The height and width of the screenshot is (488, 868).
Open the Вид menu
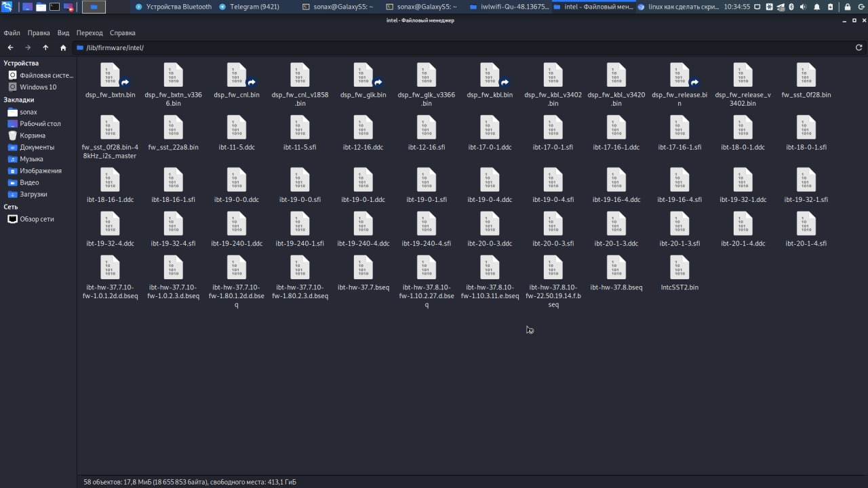tap(63, 33)
